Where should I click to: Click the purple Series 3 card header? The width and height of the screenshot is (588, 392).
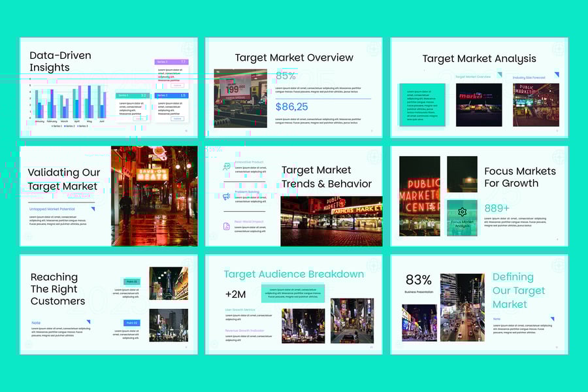point(171,62)
